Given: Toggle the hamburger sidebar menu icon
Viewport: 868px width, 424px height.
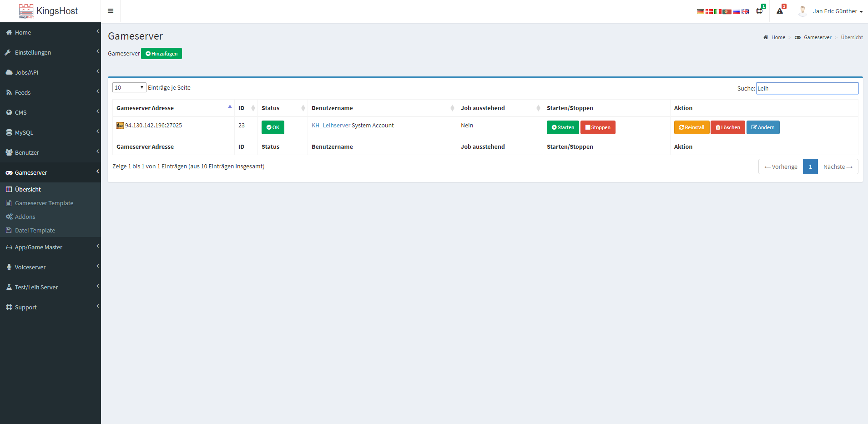Looking at the screenshot, I should coord(111,11).
